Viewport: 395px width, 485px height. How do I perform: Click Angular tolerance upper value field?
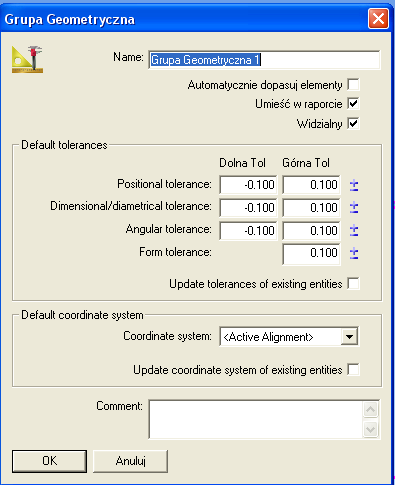[311, 230]
